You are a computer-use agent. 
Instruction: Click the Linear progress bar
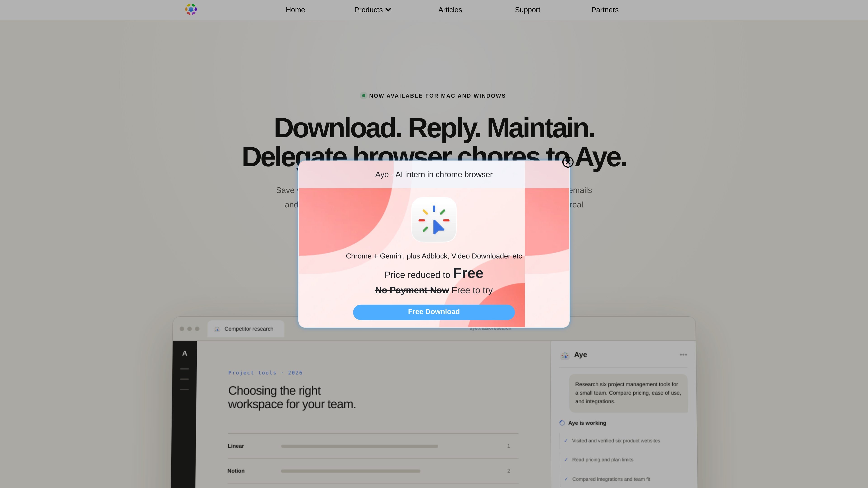[x=360, y=446]
